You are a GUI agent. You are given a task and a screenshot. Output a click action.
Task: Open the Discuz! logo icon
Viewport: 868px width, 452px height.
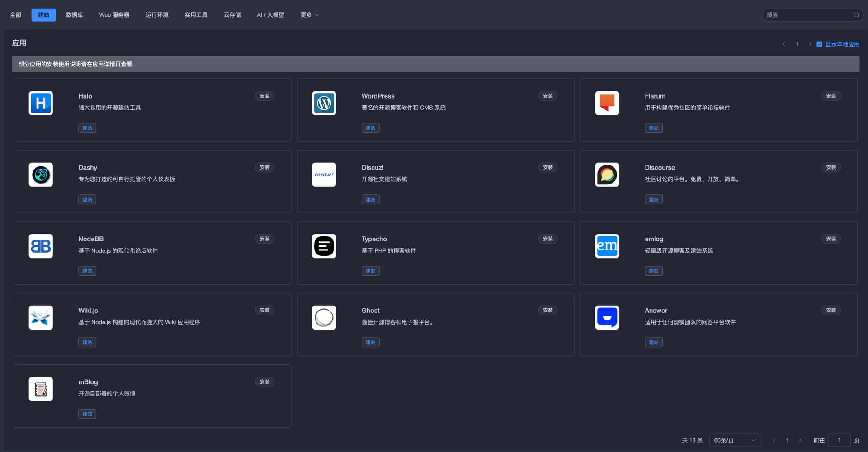coord(324,174)
